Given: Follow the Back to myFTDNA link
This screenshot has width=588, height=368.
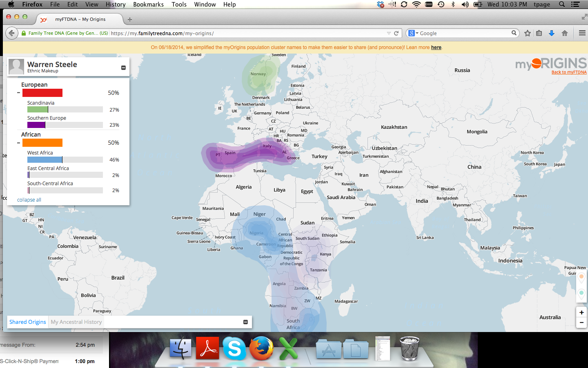Looking at the screenshot, I should tap(569, 72).
